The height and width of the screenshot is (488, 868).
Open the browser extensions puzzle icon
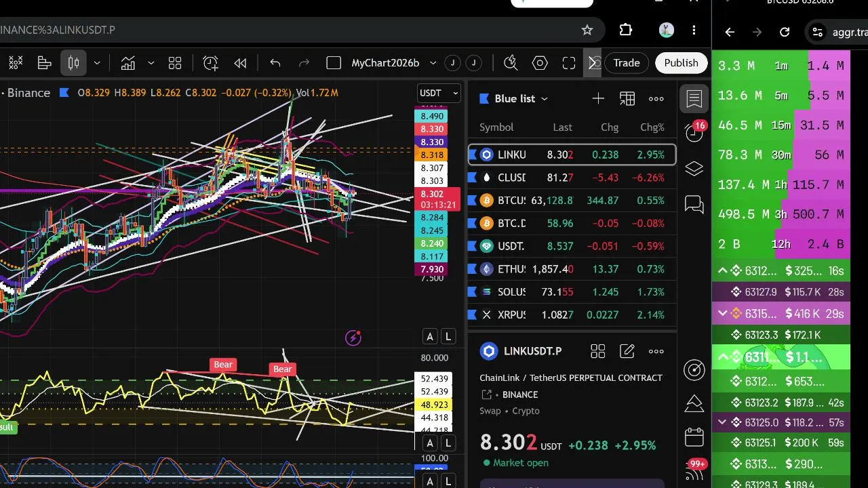tap(626, 30)
